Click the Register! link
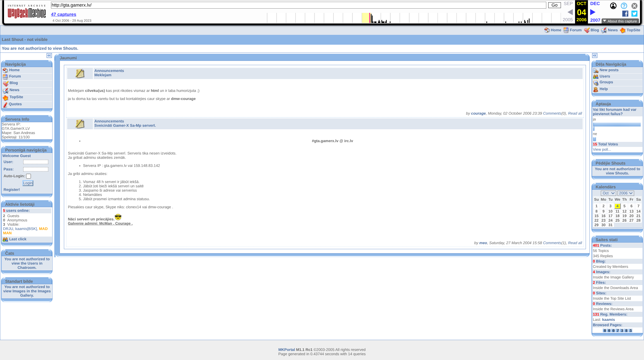Screen dimensions: 644x360 click(x=12, y=190)
